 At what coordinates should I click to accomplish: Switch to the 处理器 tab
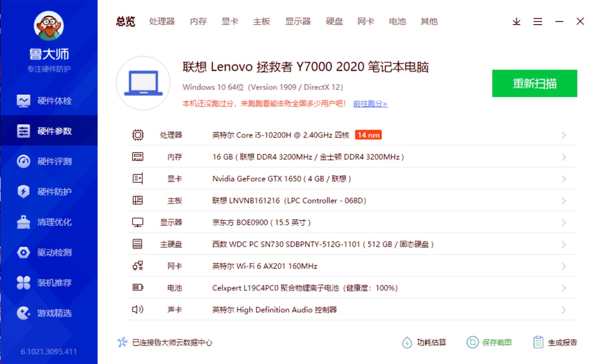click(162, 22)
